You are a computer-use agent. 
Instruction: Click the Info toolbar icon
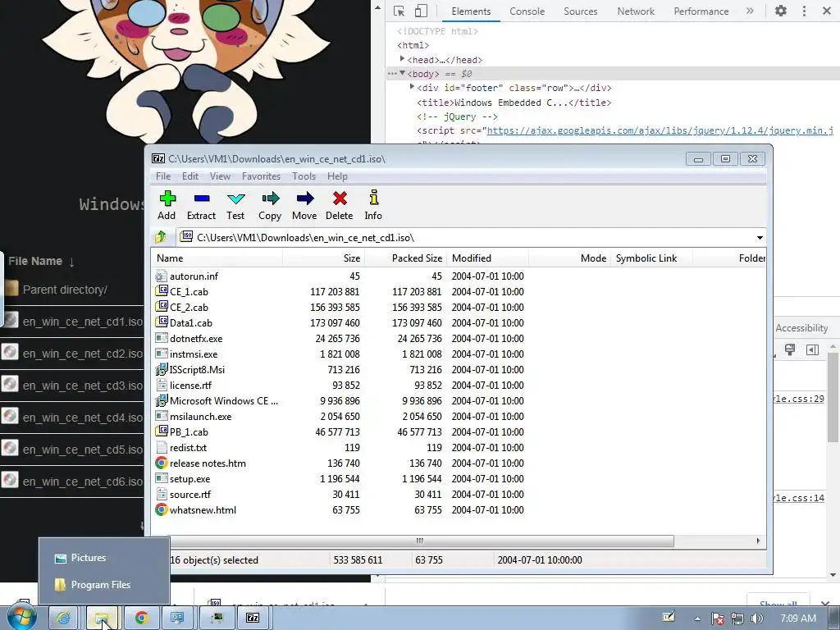click(x=373, y=206)
